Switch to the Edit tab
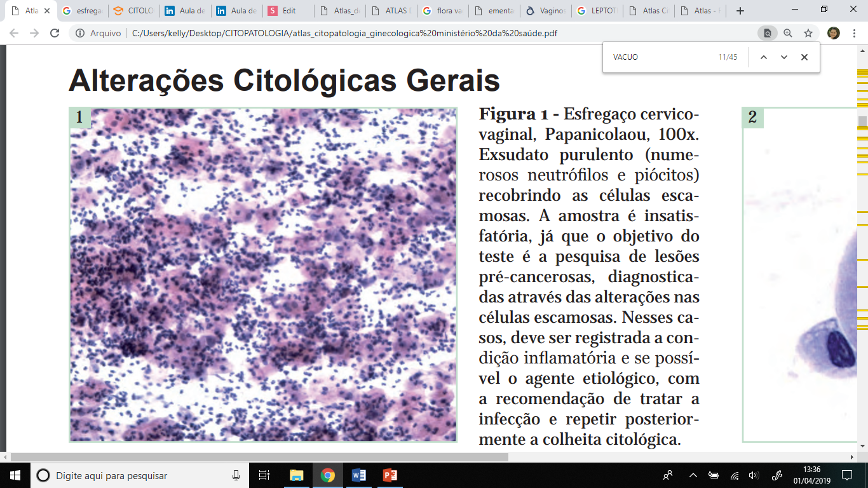This screenshot has width=868, height=488. point(288,11)
